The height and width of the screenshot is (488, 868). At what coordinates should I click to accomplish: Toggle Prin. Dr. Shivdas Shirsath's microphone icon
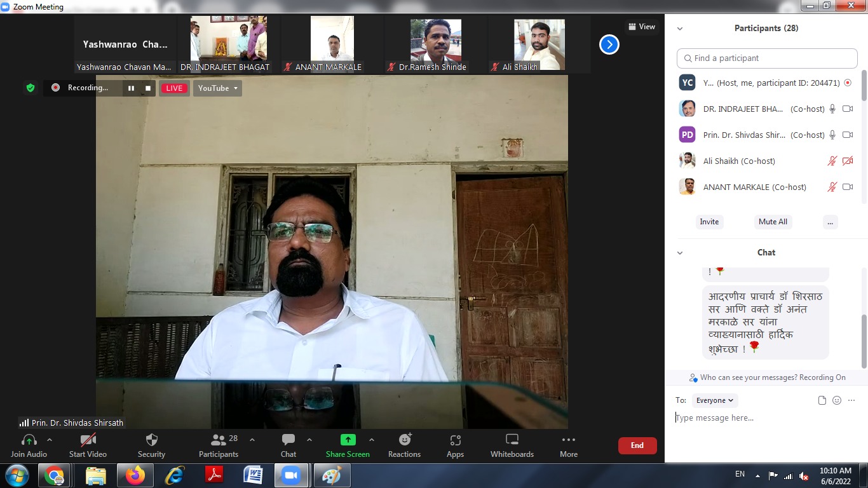click(x=832, y=135)
